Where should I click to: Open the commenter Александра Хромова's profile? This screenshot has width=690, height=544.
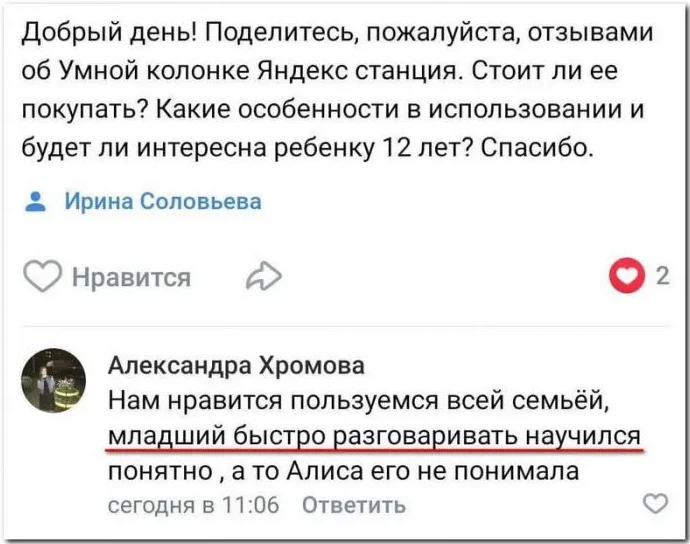pos(236,365)
